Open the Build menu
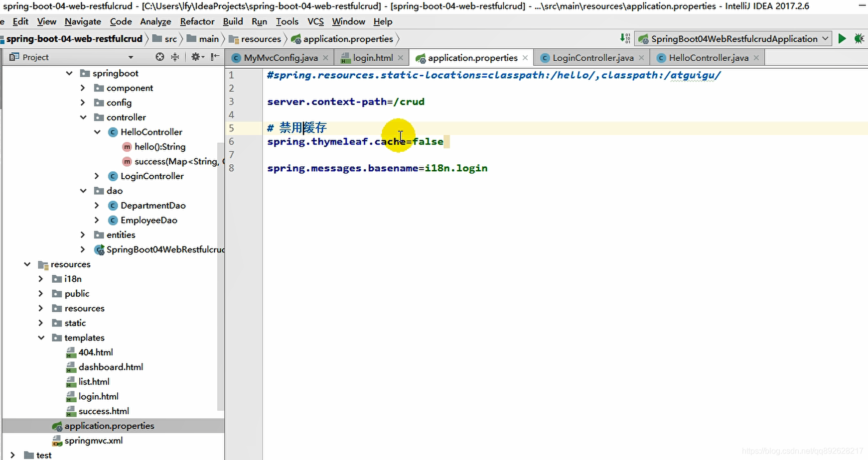The image size is (868, 460). [x=233, y=21]
